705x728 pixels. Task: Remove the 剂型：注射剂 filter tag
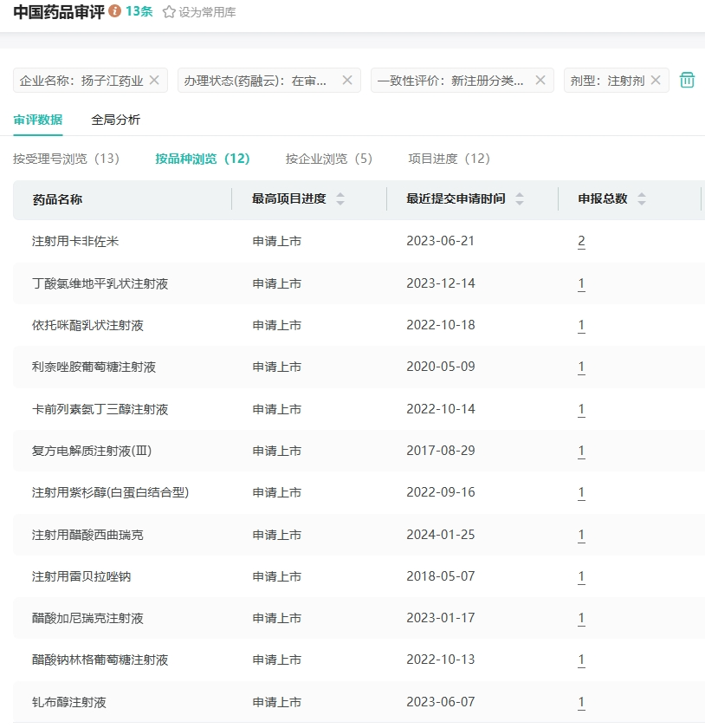tap(656, 81)
